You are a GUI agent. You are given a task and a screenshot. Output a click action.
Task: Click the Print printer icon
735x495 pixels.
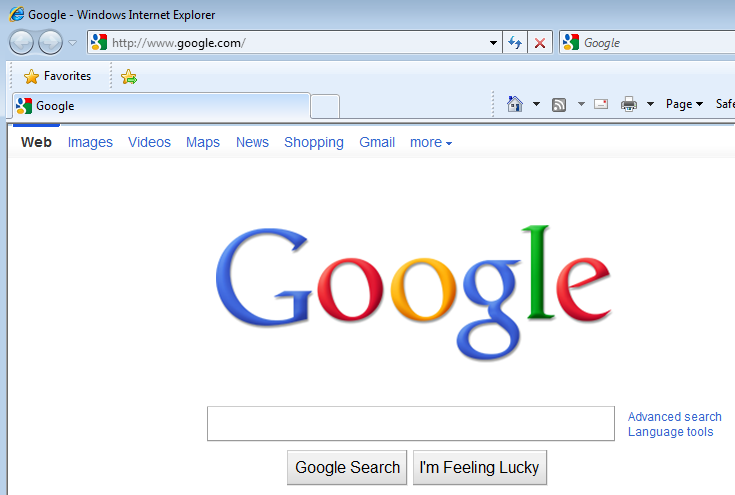coord(629,104)
